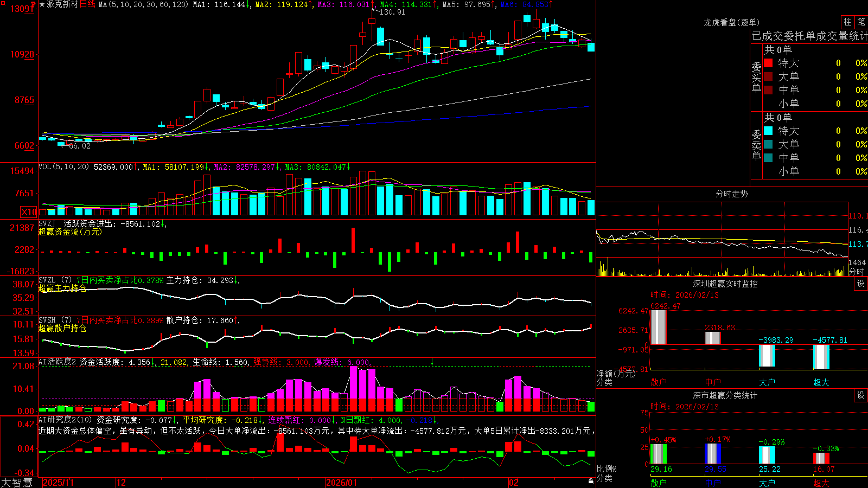
Task: Open 设 settings for 深圳超赢实时监控
Action: (861, 284)
